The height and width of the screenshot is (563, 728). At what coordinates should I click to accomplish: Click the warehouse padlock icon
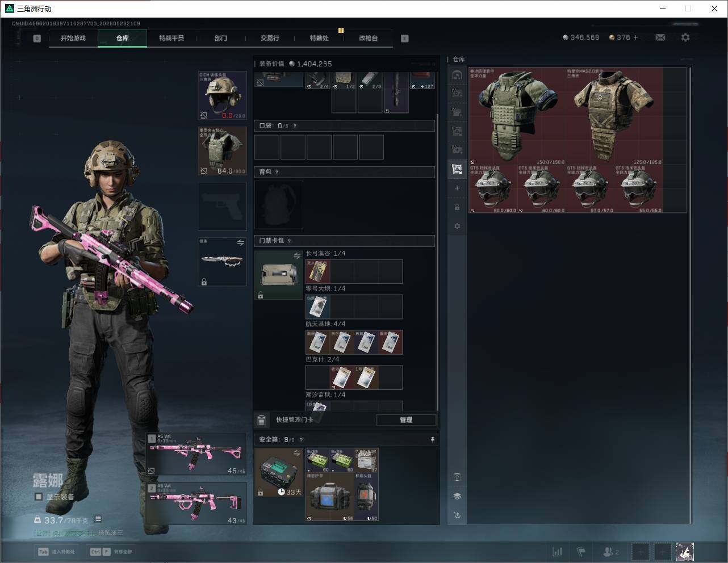(x=457, y=207)
